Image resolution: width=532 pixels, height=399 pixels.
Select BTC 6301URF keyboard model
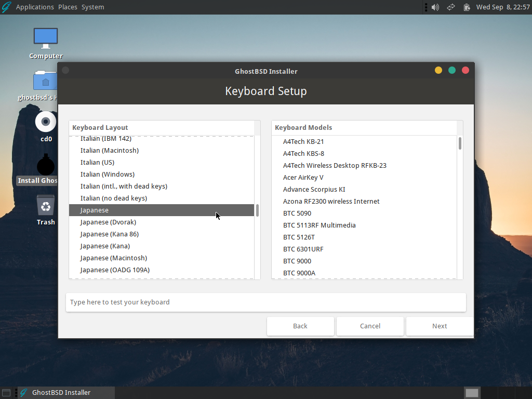pos(364,249)
